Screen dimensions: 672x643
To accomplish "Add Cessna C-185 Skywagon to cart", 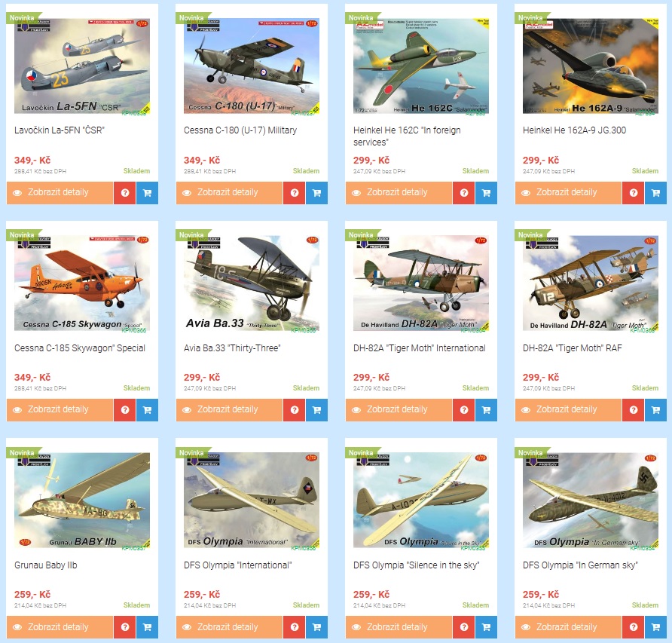I will click(x=147, y=409).
